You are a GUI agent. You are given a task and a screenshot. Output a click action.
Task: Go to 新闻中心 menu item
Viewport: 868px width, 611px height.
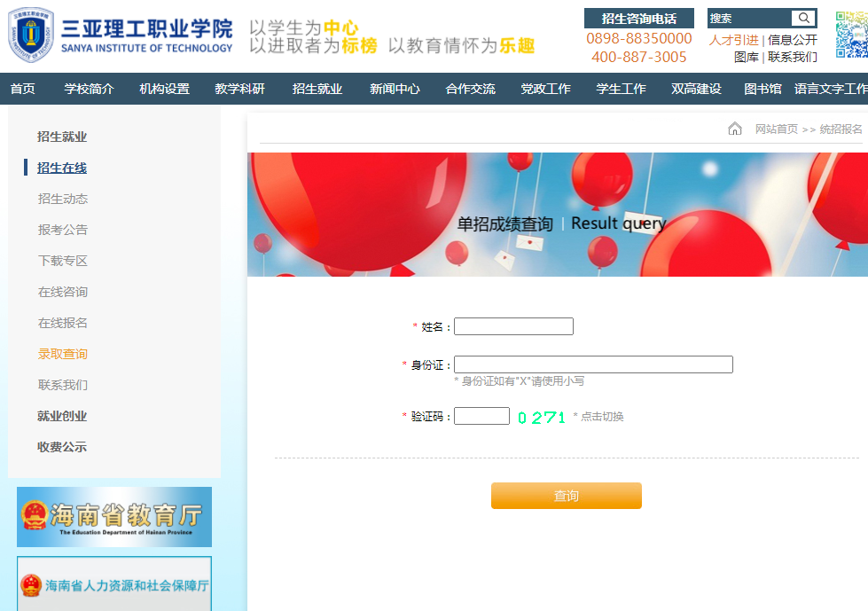coord(395,89)
